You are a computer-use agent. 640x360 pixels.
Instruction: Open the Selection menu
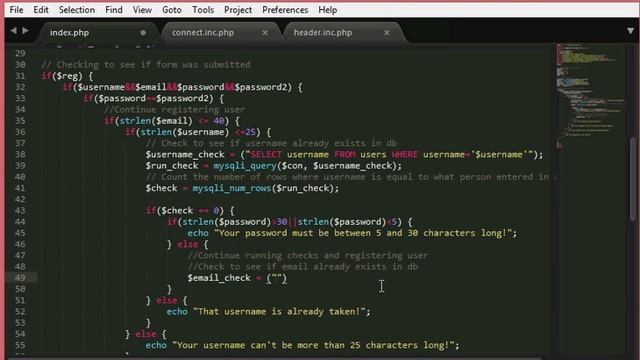(x=77, y=10)
